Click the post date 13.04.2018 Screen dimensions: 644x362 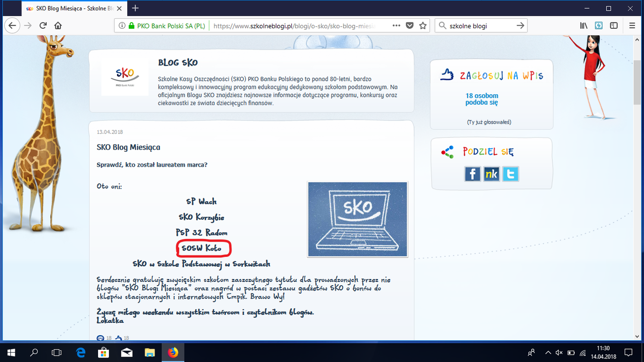[109, 132]
